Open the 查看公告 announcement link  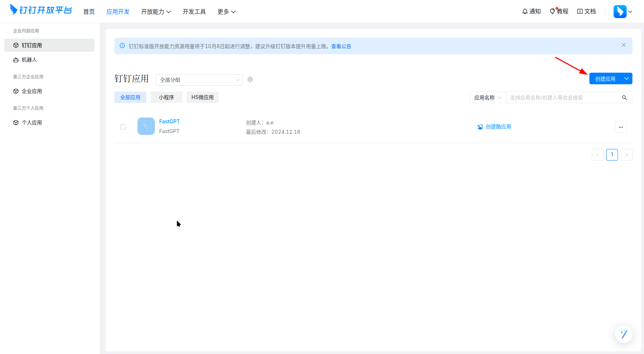[340, 46]
